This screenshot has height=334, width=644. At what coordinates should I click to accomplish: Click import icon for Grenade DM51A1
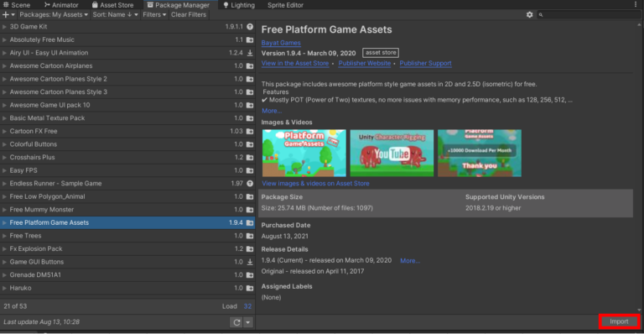point(250,275)
